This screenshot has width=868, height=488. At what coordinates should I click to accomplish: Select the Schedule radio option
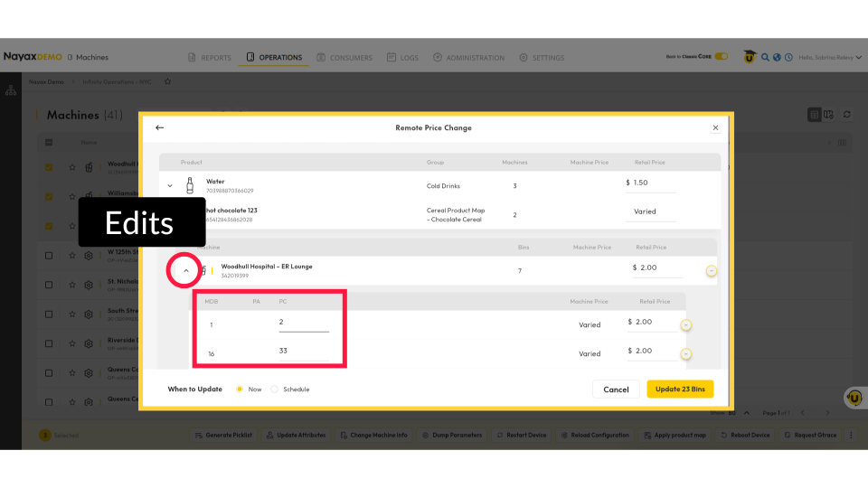275,389
